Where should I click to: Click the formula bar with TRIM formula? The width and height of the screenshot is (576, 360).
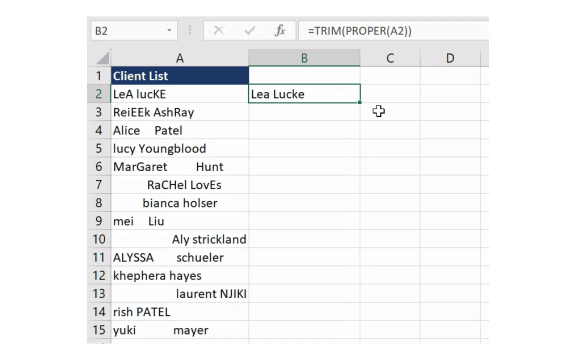click(x=394, y=30)
